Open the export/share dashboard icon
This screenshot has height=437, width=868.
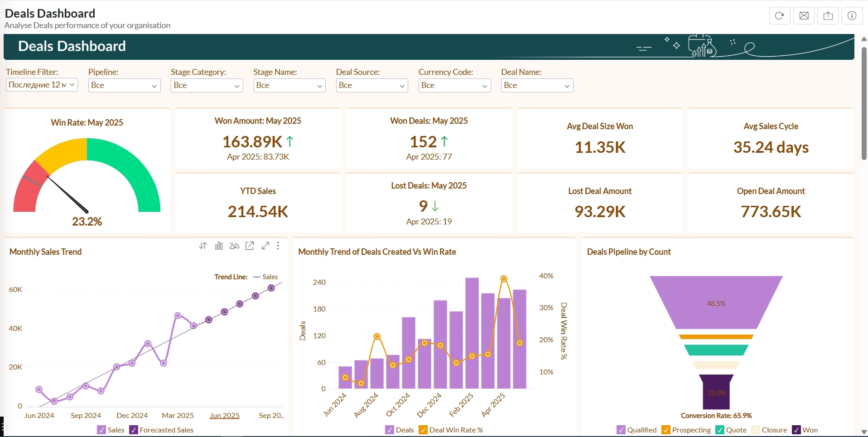828,16
